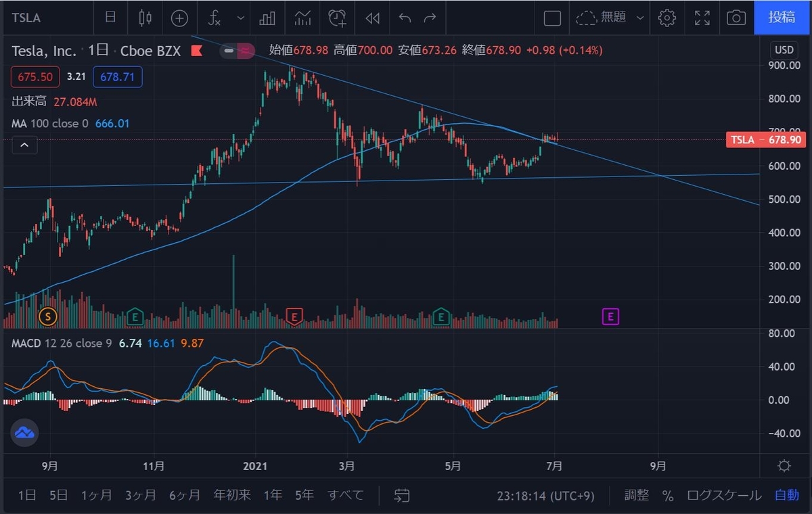
Task: Open chart settings gear
Action: (x=667, y=18)
